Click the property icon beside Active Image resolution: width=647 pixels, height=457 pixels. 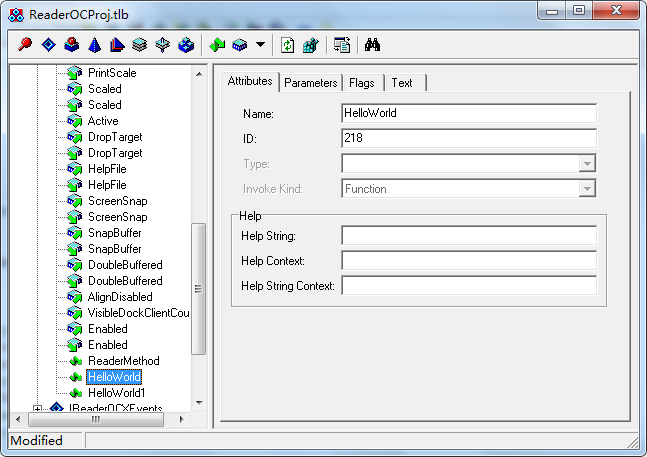coord(75,121)
